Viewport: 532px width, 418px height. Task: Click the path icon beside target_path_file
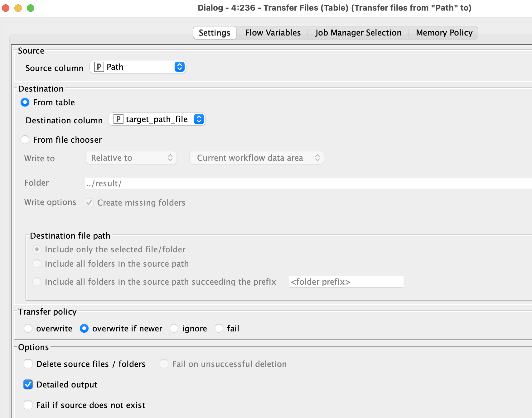(x=118, y=119)
